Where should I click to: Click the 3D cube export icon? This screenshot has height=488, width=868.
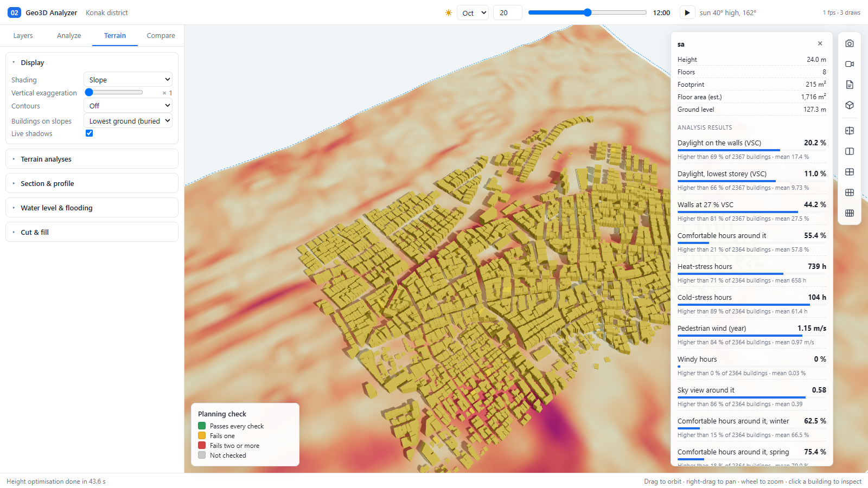coord(850,105)
